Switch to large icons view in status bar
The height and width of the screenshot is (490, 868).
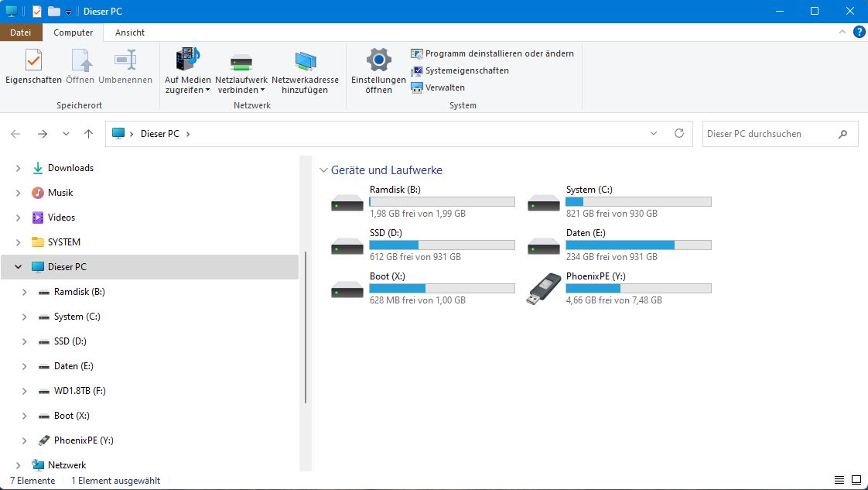point(856,481)
